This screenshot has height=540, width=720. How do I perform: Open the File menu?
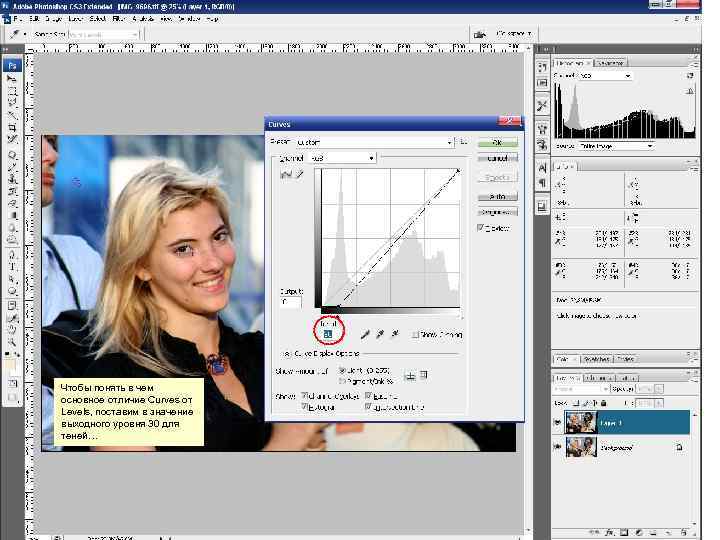coord(17,19)
